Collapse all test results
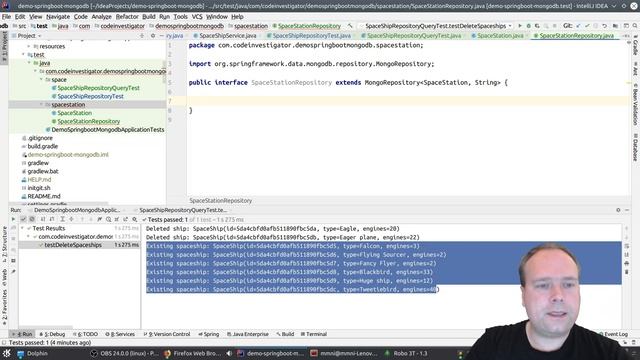The width and height of the screenshot is (640, 360). pyautogui.click(x=71, y=219)
